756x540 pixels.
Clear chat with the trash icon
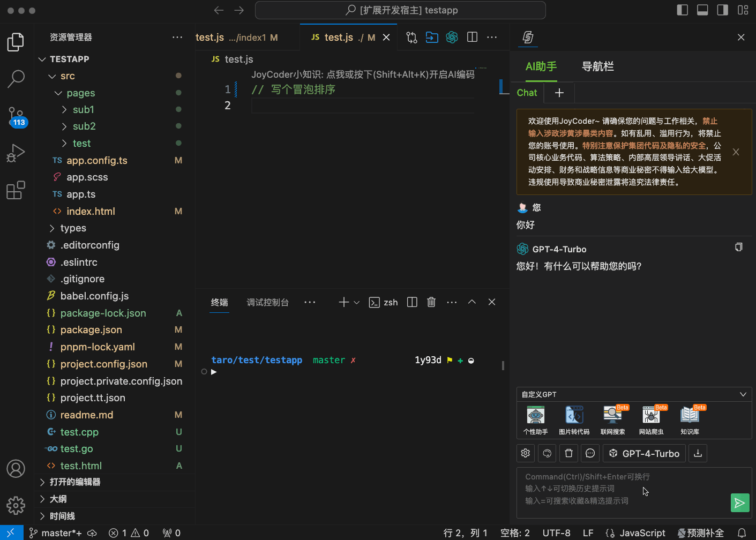point(568,453)
